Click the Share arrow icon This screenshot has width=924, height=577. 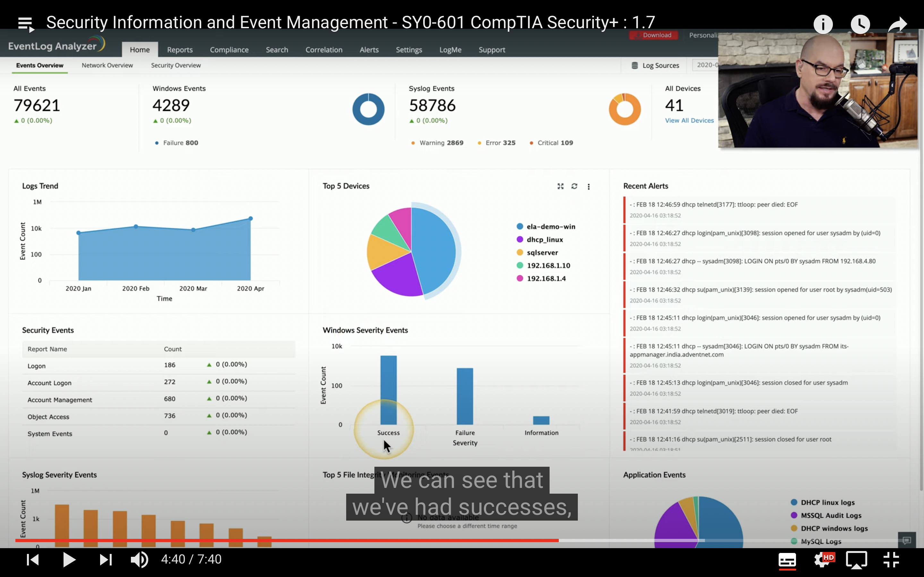pos(897,24)
